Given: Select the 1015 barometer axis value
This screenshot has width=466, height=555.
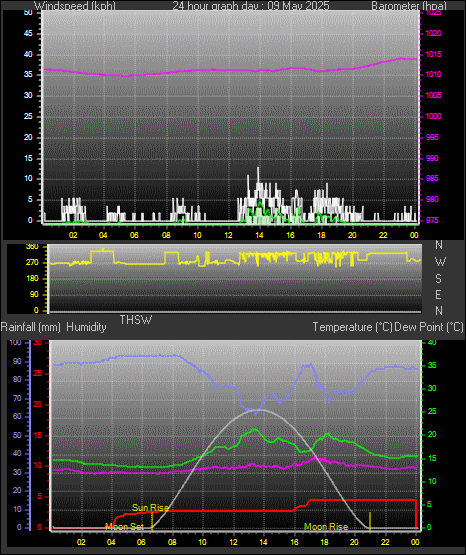Looking at the screenshot, I should click(433, 54).
